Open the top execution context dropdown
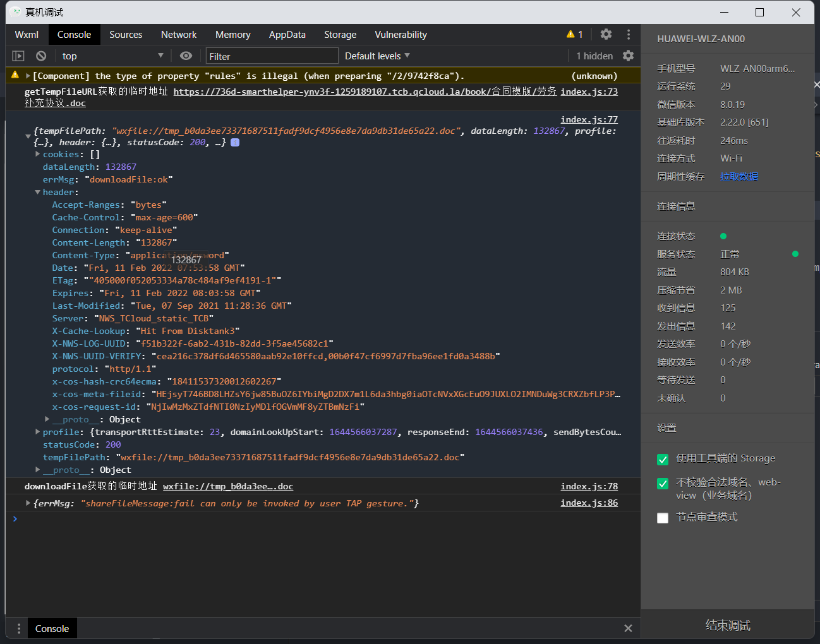 click(112, 56)
